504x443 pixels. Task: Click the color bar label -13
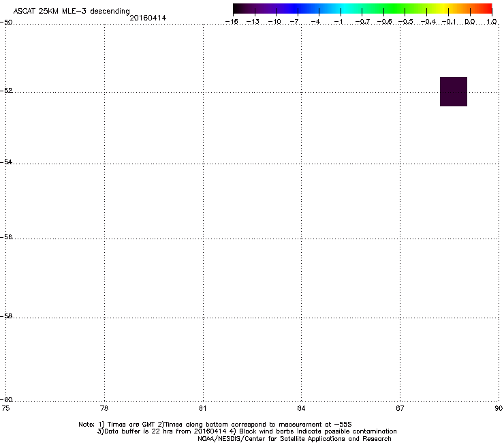253,22
